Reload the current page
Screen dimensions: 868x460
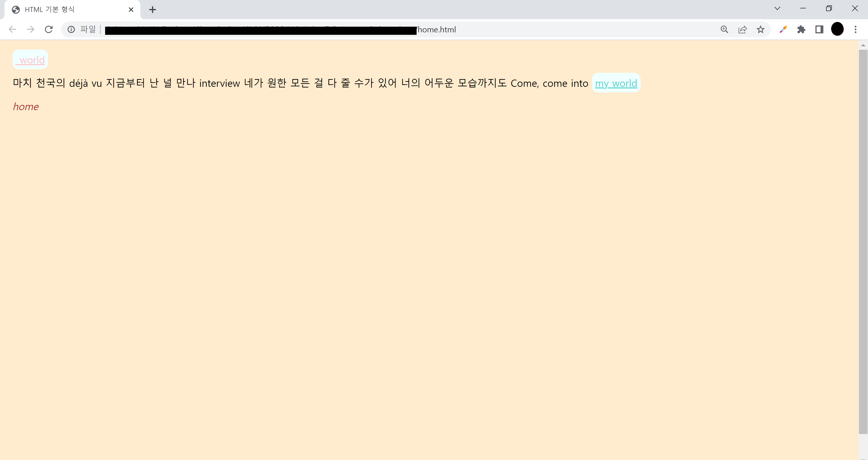[49, 30]
